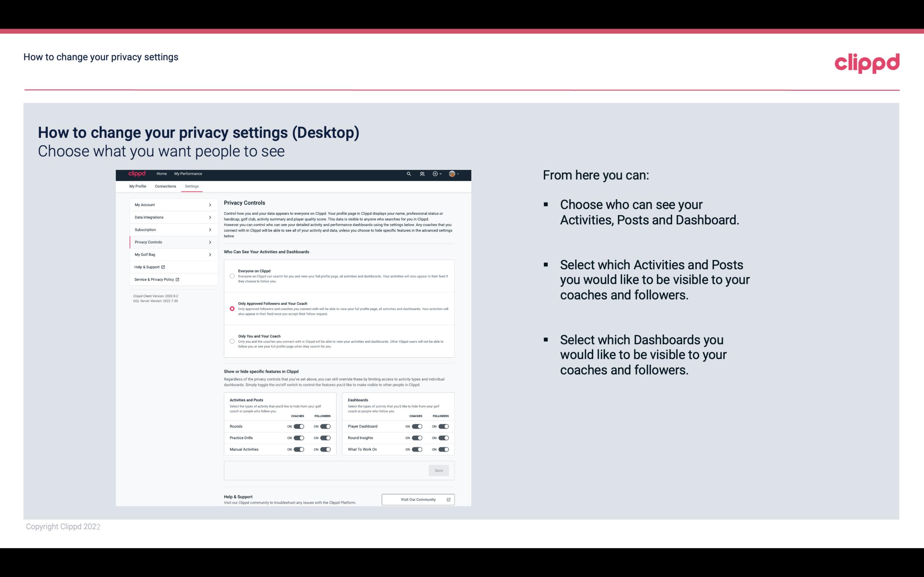Click the user profile avatar icon
Screen dimensions: 924x577
pyautogui.click(x=452, y=174)
